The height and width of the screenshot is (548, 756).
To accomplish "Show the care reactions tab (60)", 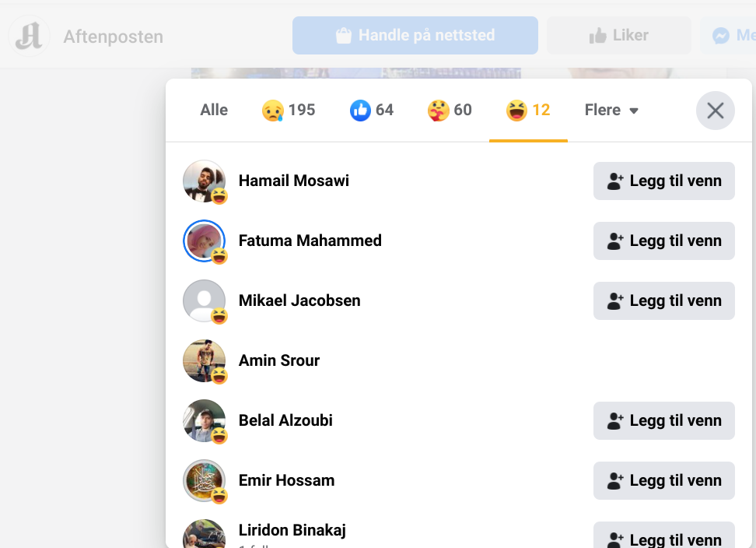I will [x=450, y=111].
